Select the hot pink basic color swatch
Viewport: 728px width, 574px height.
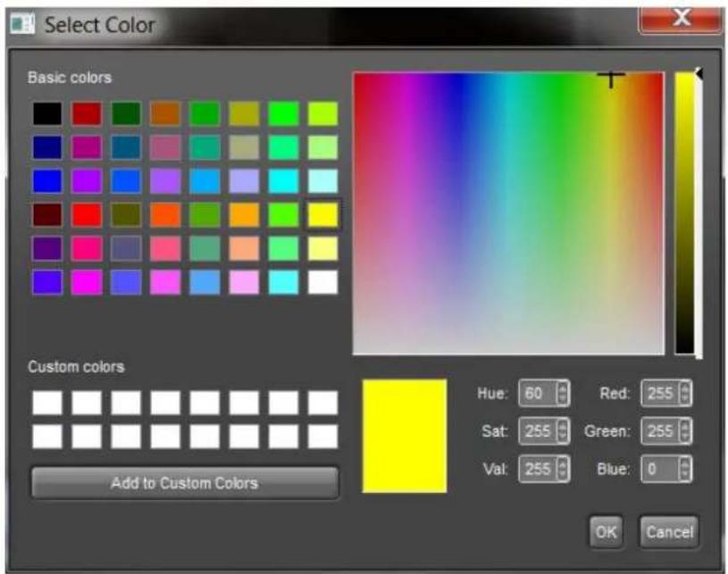click(x=87, y=248)
